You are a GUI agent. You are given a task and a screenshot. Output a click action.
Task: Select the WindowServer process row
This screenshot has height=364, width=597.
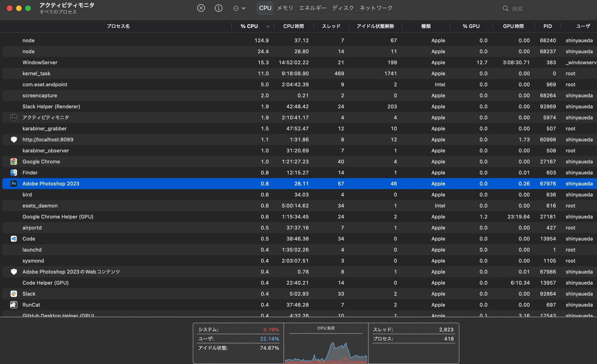click(x=145, y=62)
